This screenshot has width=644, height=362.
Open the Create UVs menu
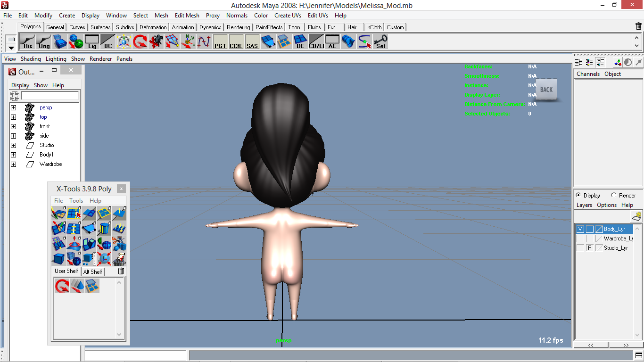[288, 16]
